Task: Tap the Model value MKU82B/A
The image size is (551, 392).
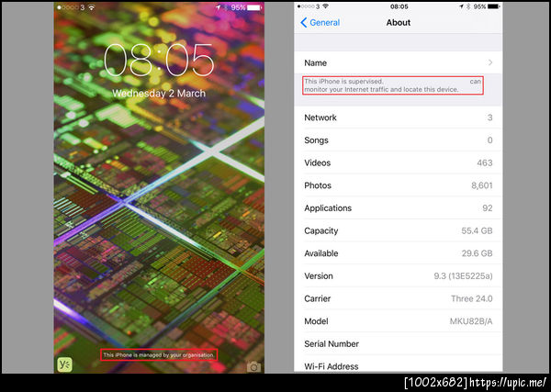Action: (x=471, y=321)
